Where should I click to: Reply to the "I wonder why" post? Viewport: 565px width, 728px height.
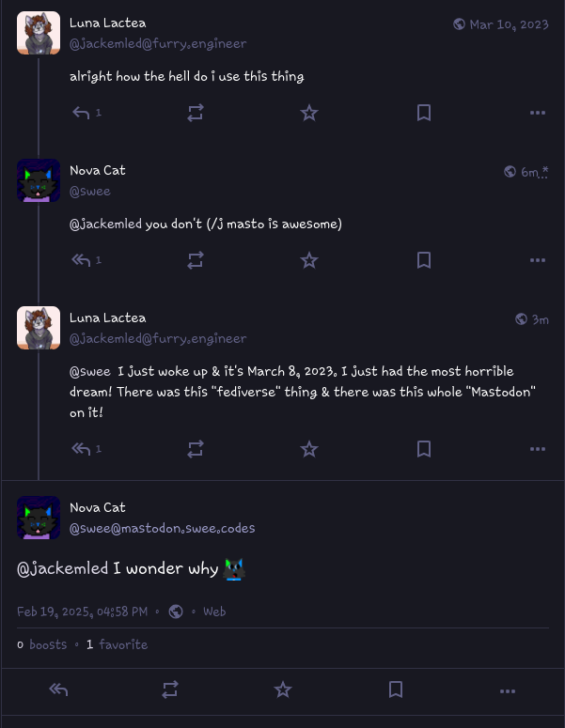click(58, 690)
